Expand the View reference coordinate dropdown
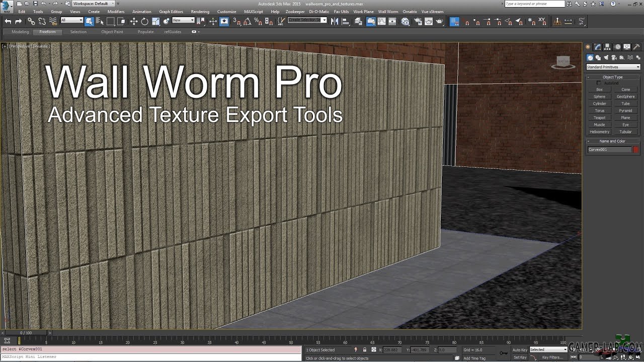The height and width of the screenshot is (362, 644). coord(183,20)
